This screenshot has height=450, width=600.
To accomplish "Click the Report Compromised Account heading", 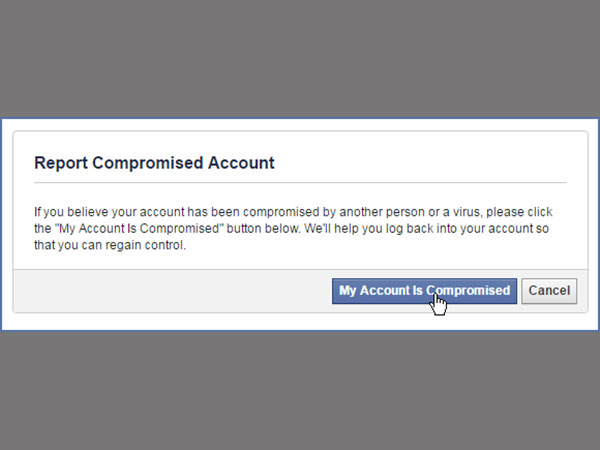I will tap(154, 162).
